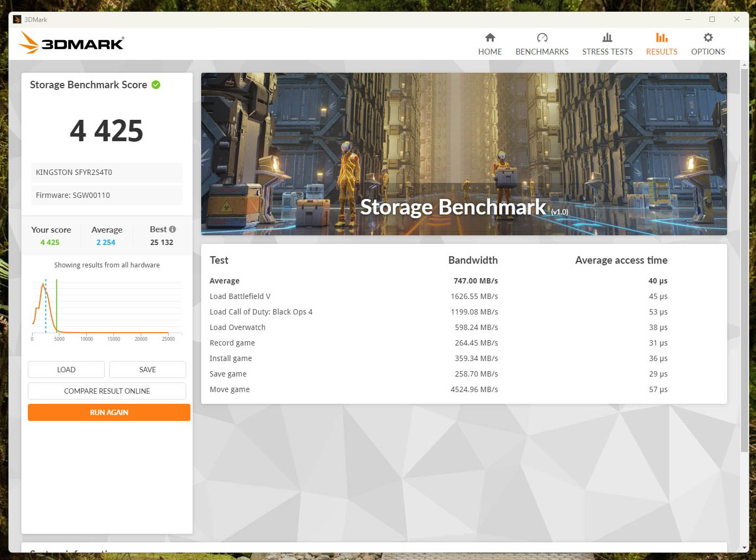Click the Load Battlefield V row
Image resolution: width=756 pixels, height=560 pixels.
tap(439, 296)
